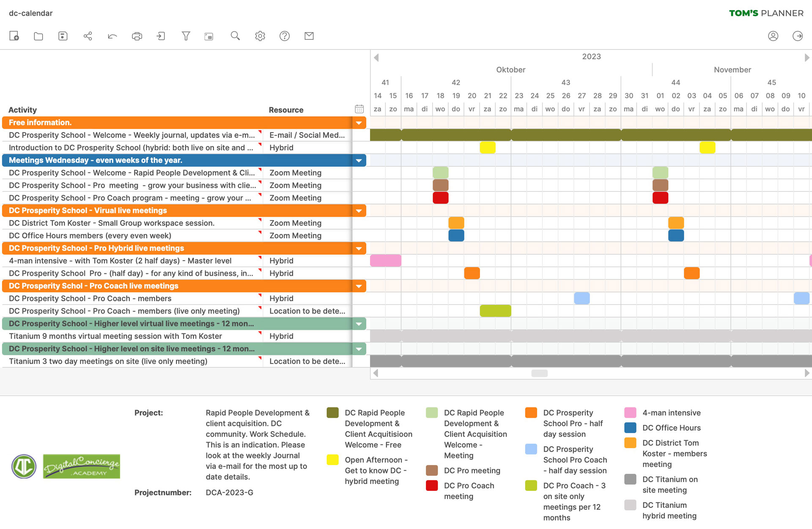Click the calendar icon beside Resource column
This screenshot has width=812, height=529.
(x=359, y=109)
